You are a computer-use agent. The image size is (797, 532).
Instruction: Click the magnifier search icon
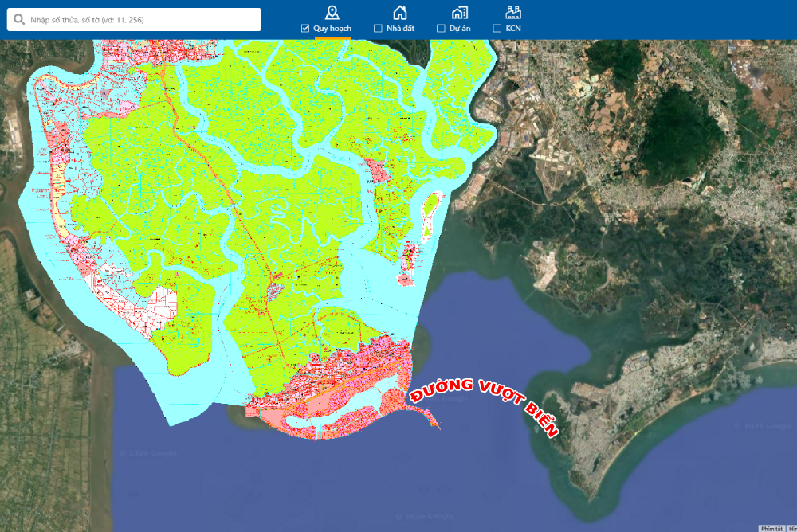pyautogui.click(x=18, y=19)
